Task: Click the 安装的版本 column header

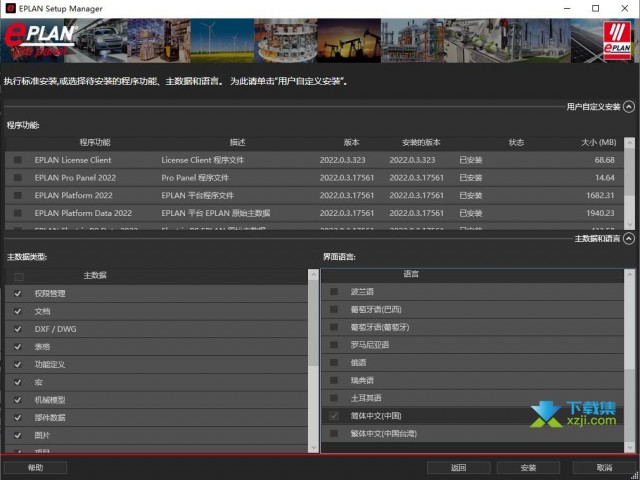Action: tap(421, 142)
